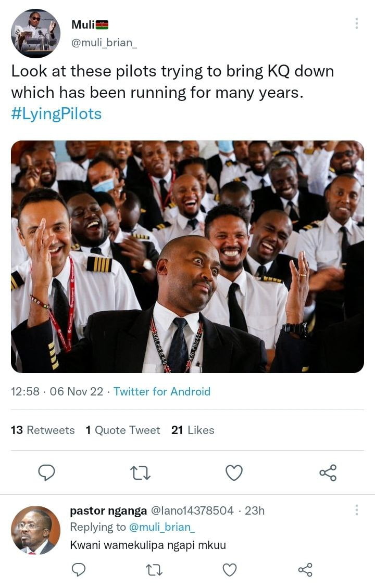The width and height of the screenshot is (375, 588).
Task: Reply to Muli's tweet via comment icon
Action: [x=47, y=472]
